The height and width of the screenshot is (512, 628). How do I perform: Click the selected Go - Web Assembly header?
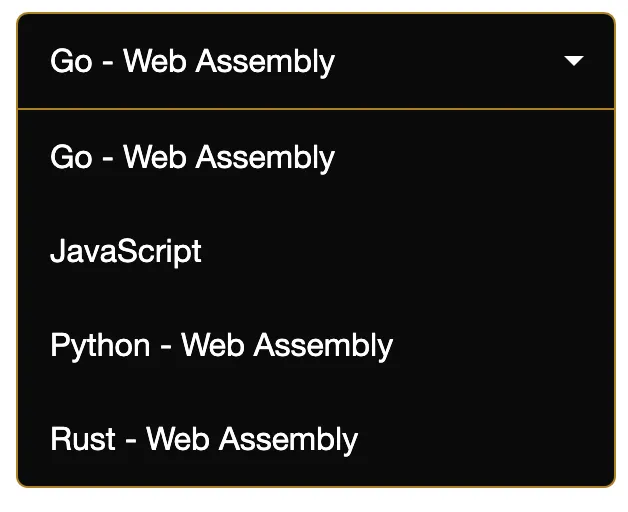coord(193,61)
